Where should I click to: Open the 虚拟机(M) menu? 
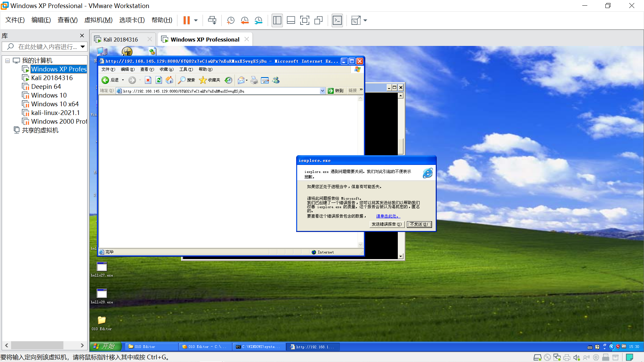coord(98,20)
